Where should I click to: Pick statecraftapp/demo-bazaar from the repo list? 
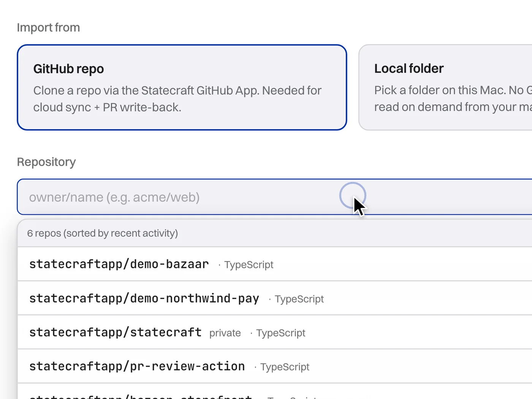(275, 264)
